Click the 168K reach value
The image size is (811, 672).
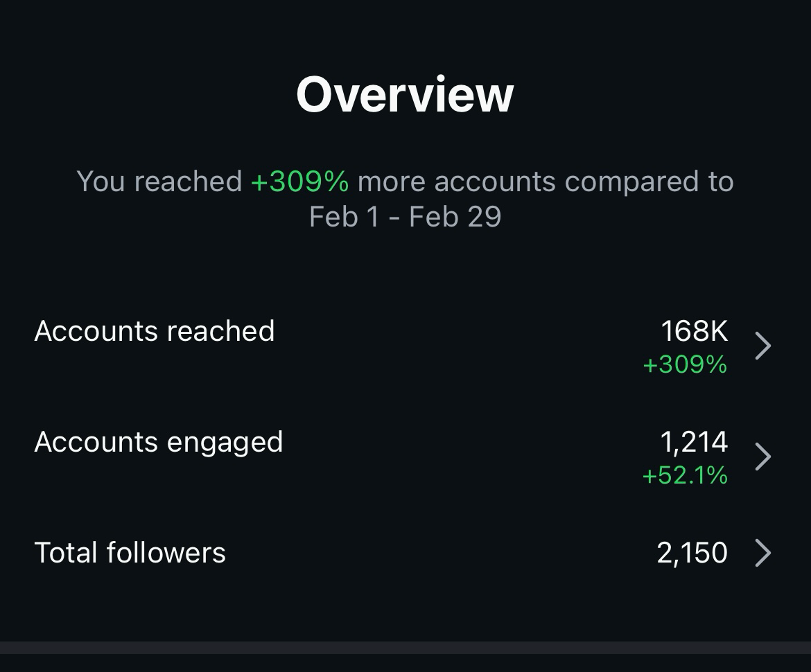(694, 331)
